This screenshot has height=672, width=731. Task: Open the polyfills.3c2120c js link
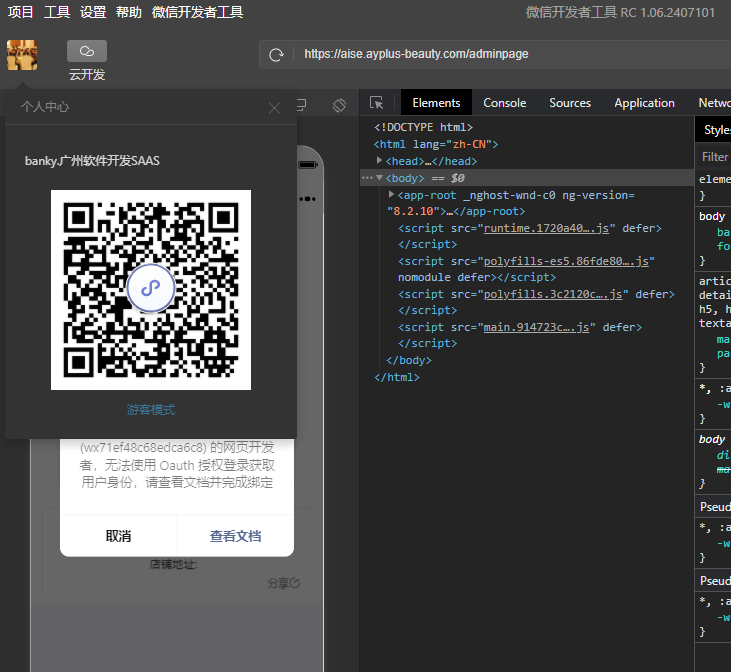(553, 294)
